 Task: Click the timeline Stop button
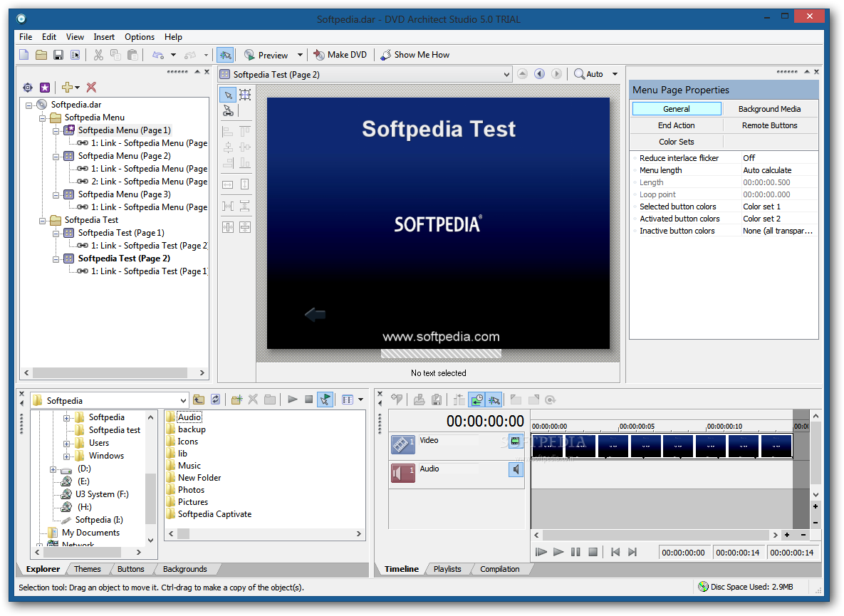tap(593, 553)
